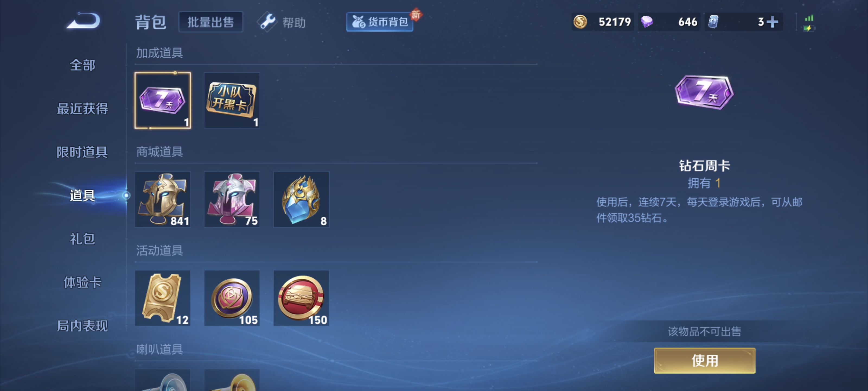Select the 小队开黑卡 team card item

click(232, 100)
